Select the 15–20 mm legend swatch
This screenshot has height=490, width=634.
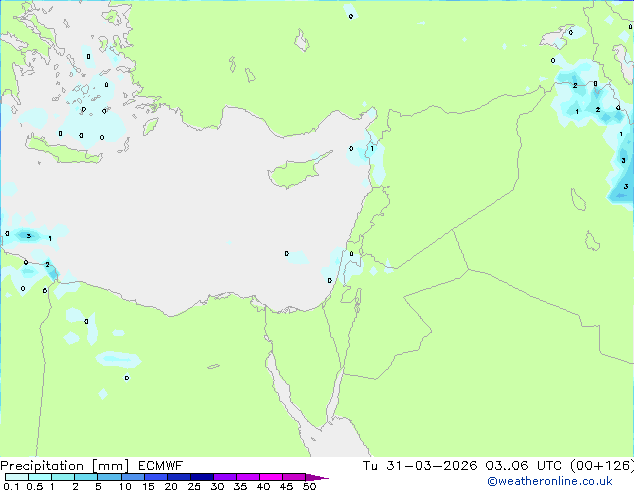[156, 477]
